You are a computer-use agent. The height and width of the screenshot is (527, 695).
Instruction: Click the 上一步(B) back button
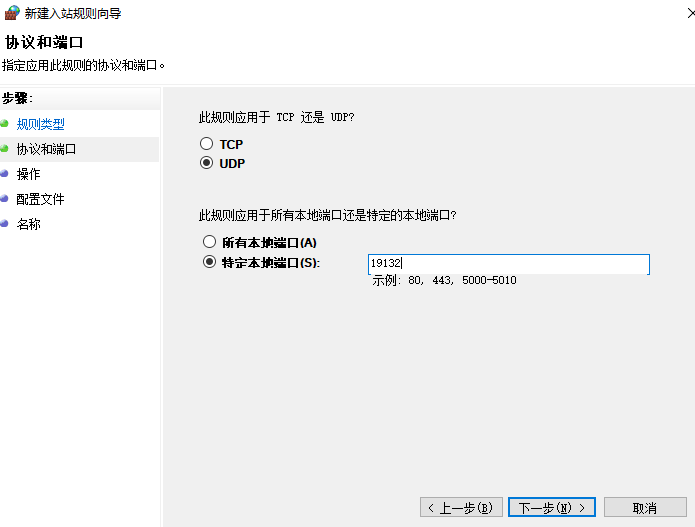pyautogui.click(x=461, y=507)
